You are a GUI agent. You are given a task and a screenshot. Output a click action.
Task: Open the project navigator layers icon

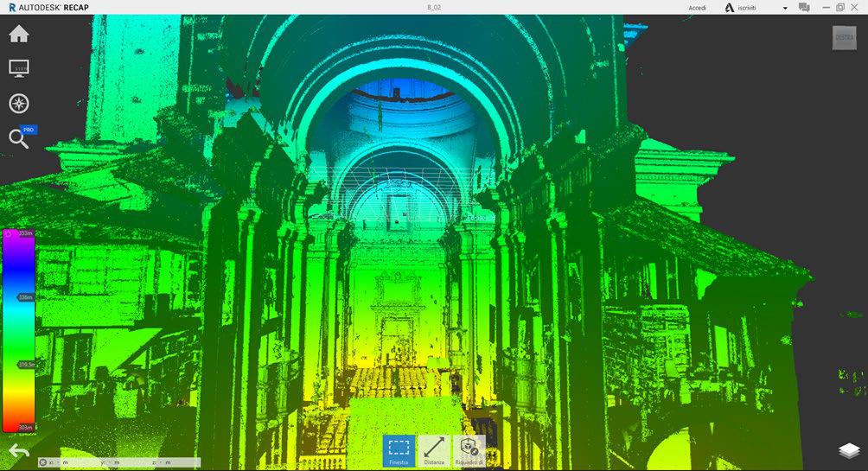click(849, 451)
